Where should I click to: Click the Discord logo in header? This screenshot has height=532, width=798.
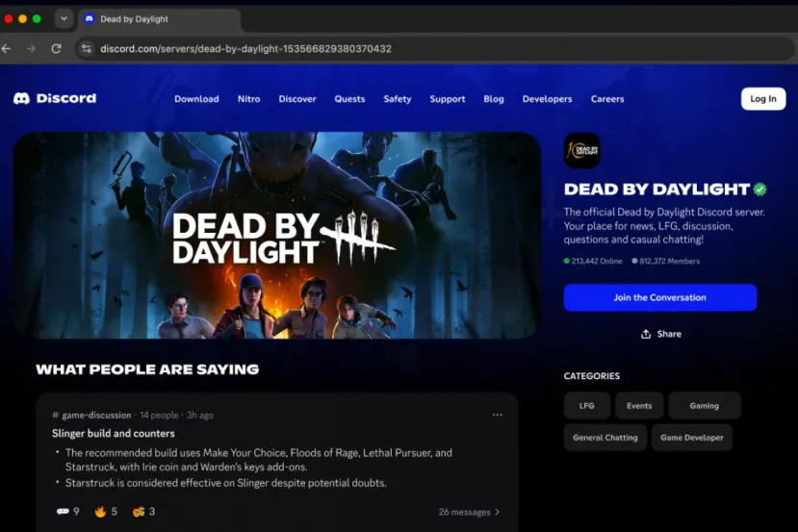(55, 98)
